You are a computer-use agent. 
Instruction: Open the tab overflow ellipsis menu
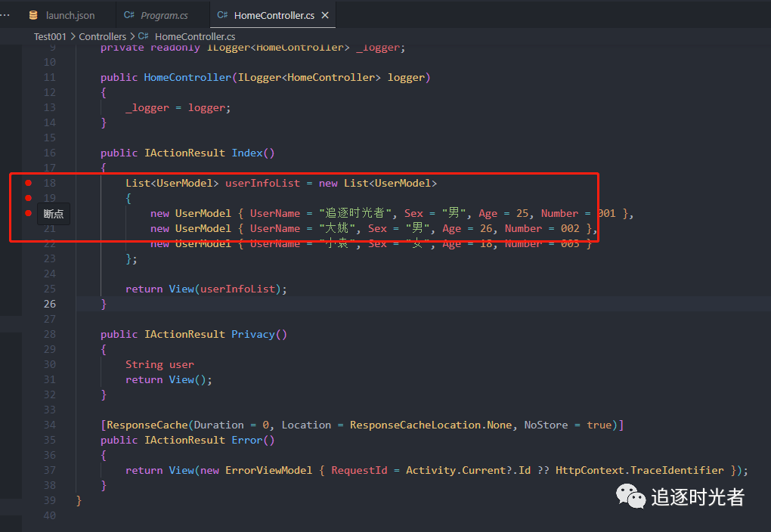pyautogui.click(x=5, y=15)
